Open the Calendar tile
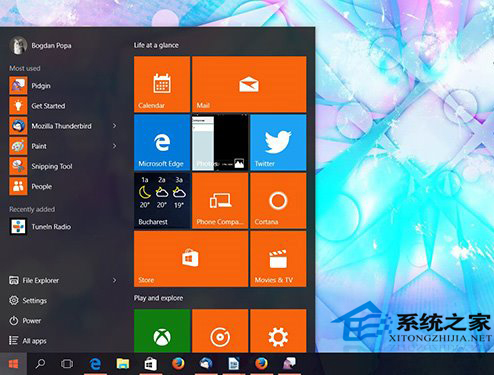 [x=162, y=84]
